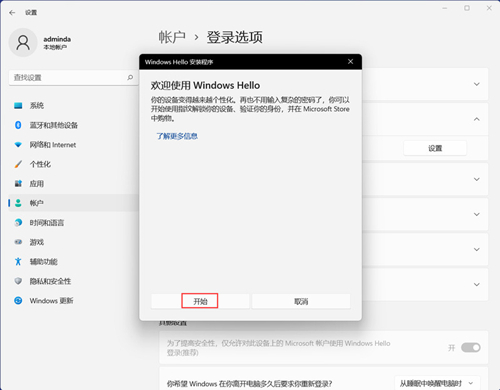Viewport: 500px width, 390px height.
Task: Open 个性化 settings category
Action: [x=73, y=164]
